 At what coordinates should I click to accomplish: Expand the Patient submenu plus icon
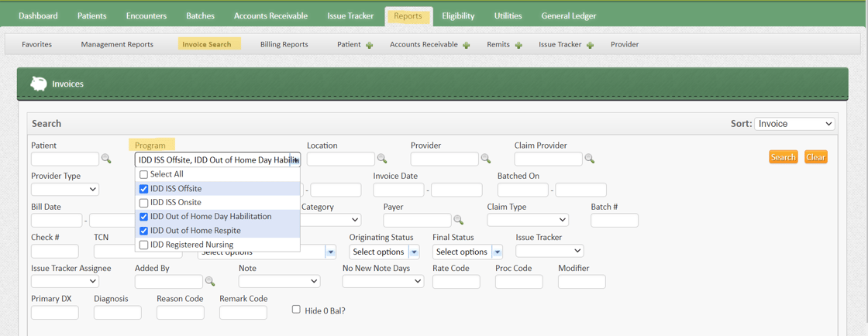click(x=369, y=45)
